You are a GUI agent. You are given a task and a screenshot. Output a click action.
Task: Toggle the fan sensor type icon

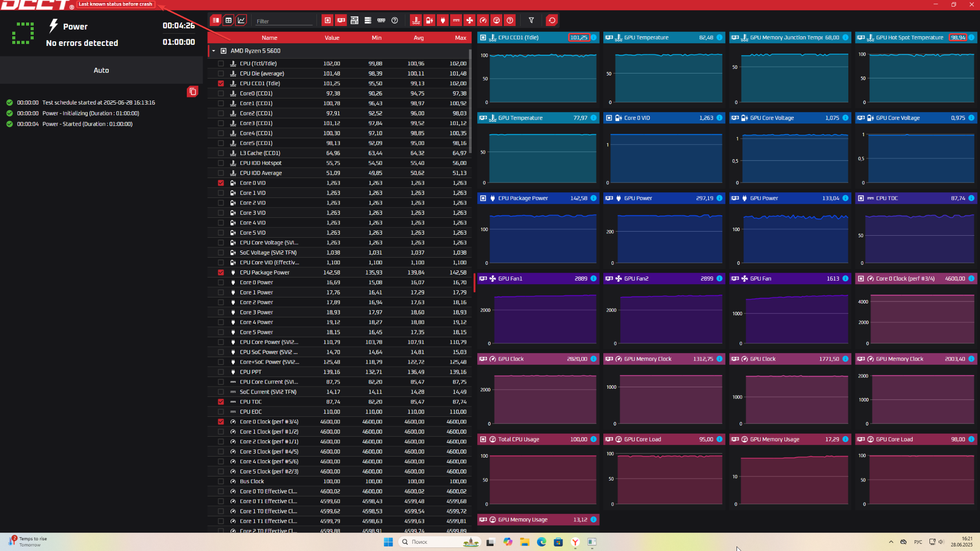tap(470, 20)
